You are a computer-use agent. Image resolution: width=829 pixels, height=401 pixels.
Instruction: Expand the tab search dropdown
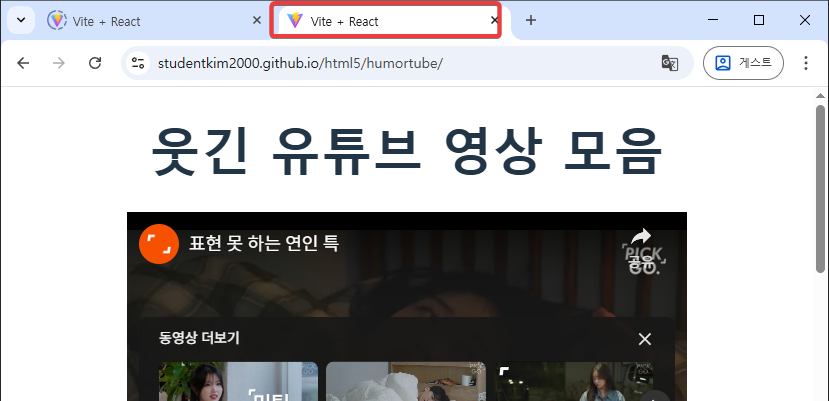click(x=21, y=20)
